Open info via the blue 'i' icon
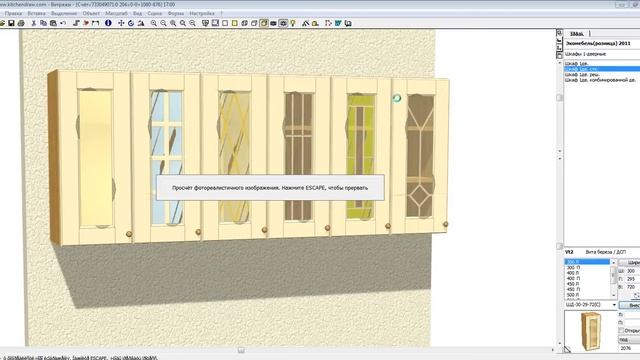Screen dimensions: 640x360 tap(108, 23)
